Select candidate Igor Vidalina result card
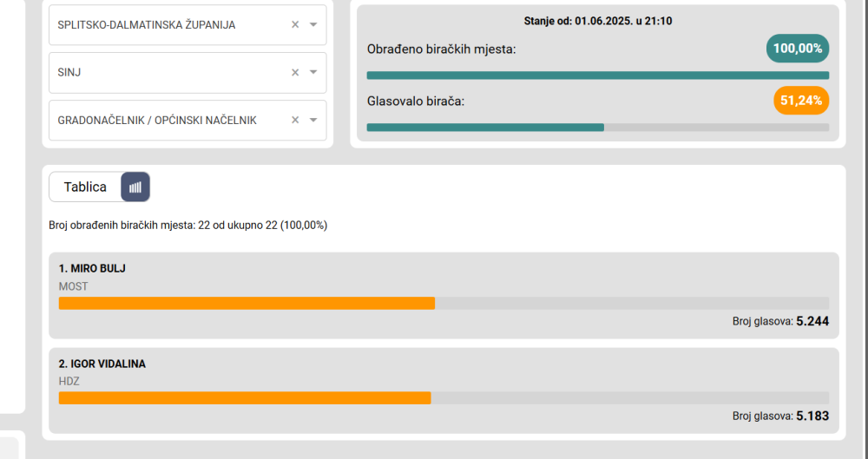This screenshot has width=868, height=459. [444, 391]
